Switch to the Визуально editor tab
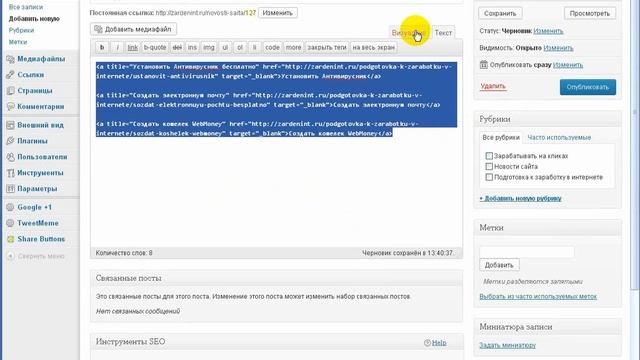The width and height of the screenshot is (640, 360). click(409, 33)
